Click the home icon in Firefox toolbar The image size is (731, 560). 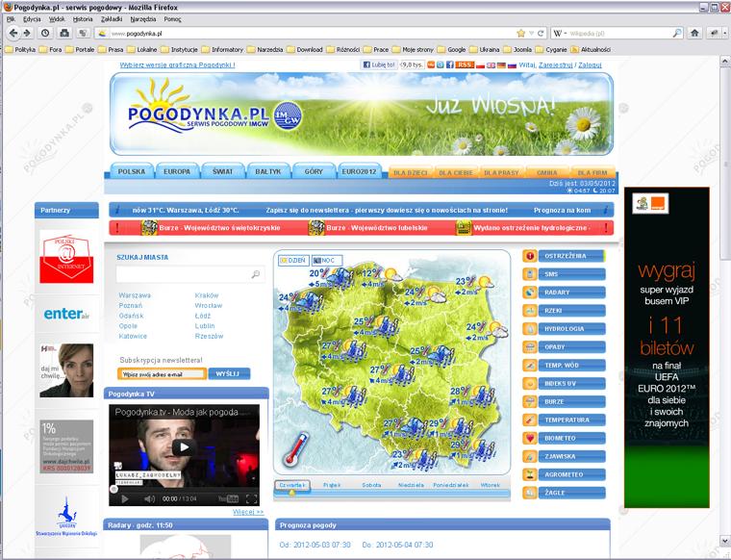[694, 33]
